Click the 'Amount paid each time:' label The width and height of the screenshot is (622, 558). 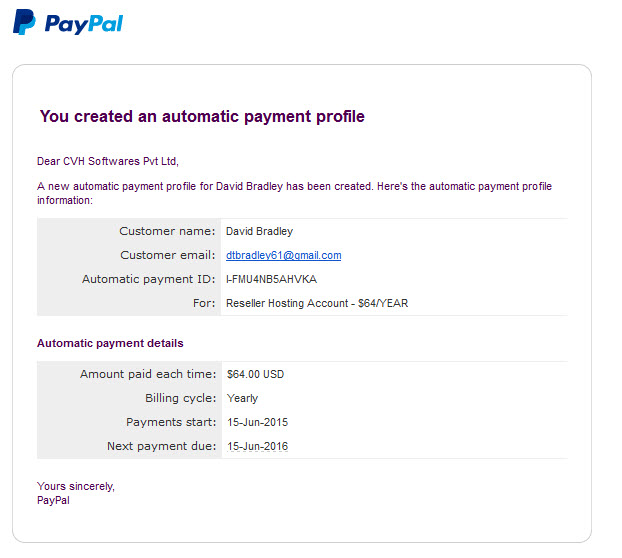[x=148, y=374]
